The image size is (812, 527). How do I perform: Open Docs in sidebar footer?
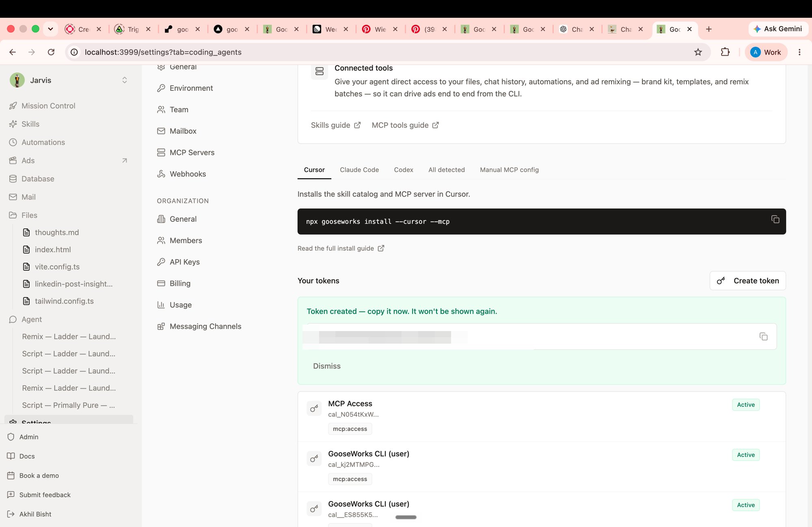pyautogui.click(x=27, y=456)
